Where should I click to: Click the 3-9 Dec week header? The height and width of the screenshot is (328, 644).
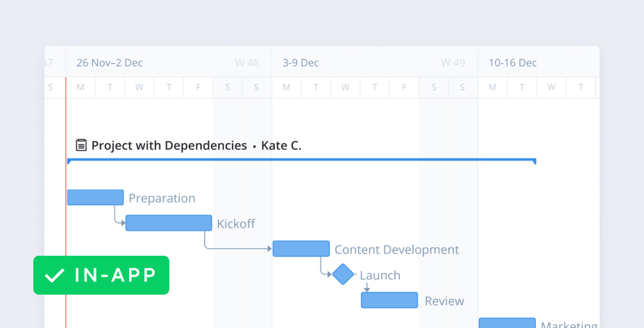pyautogui.click(x=300, y=63)
